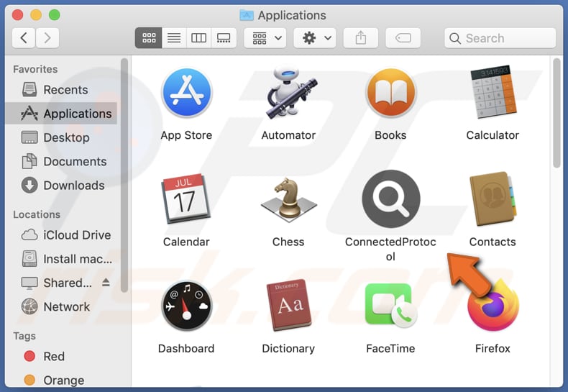This screenshot has width=568, height=392.
Task: Open iCloud Drive in the sidebar
Action: pyautogui.click(x=62, y=235)
